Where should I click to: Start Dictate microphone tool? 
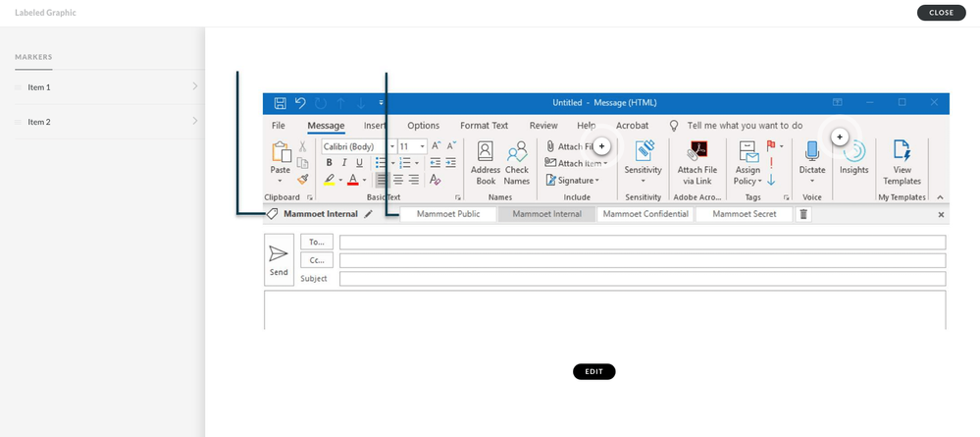(812, 153)
